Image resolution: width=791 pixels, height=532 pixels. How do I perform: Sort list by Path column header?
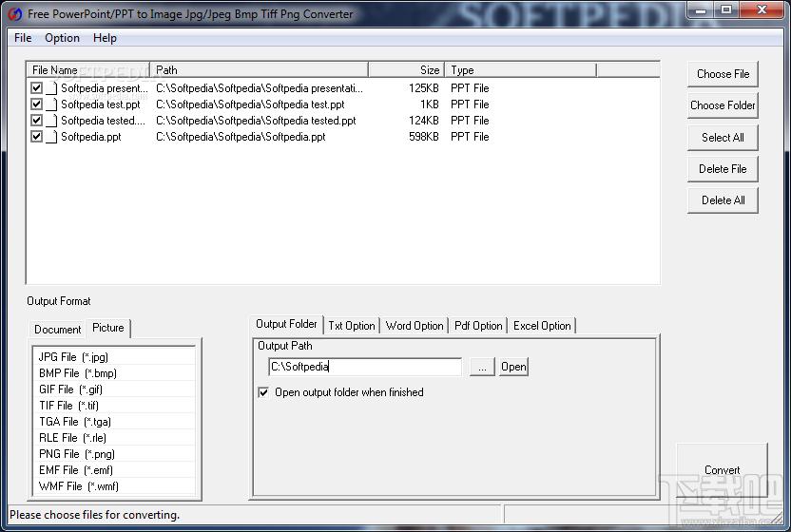259,70
